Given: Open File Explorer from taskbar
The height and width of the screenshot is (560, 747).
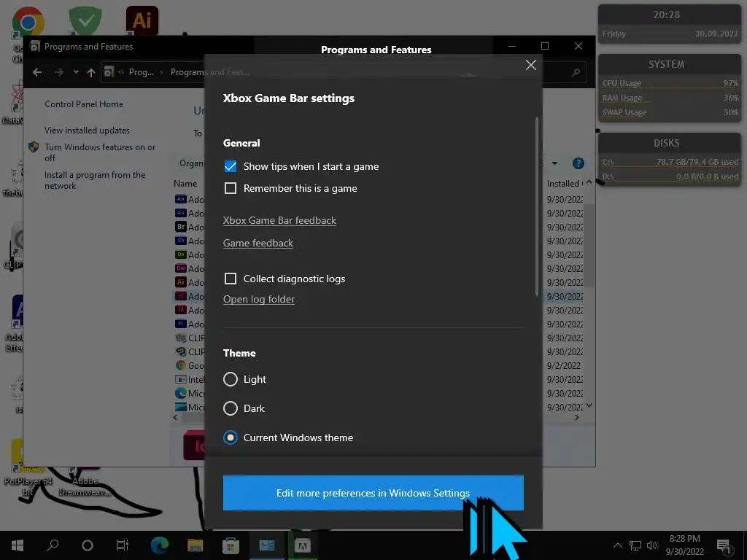Looking at the screenshot, I should pos(196,545).
